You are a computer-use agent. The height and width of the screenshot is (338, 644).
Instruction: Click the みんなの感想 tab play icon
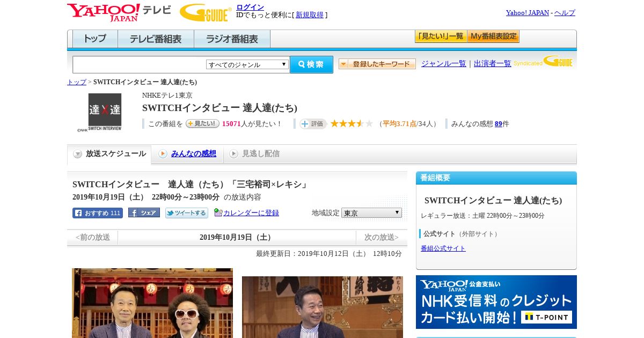click(163, 154)
